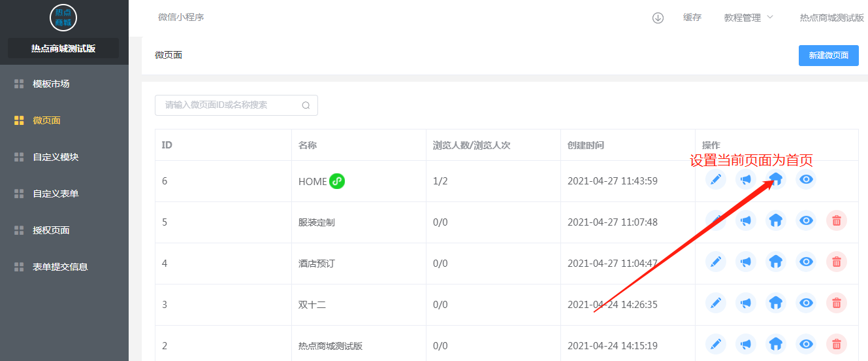Preview 服装定制 page with eye icon
Image resolution: width=868 pixels, height=361 pixels.
806,220
